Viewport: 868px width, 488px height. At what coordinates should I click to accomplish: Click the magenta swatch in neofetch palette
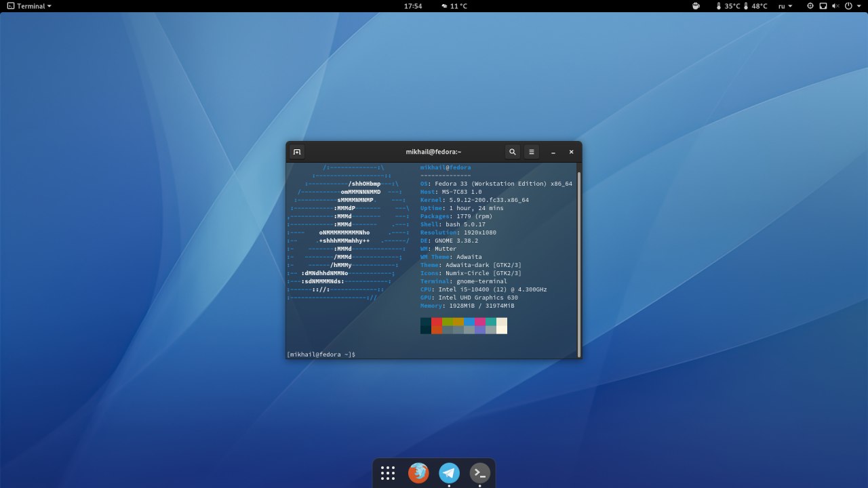click(480, 322)
